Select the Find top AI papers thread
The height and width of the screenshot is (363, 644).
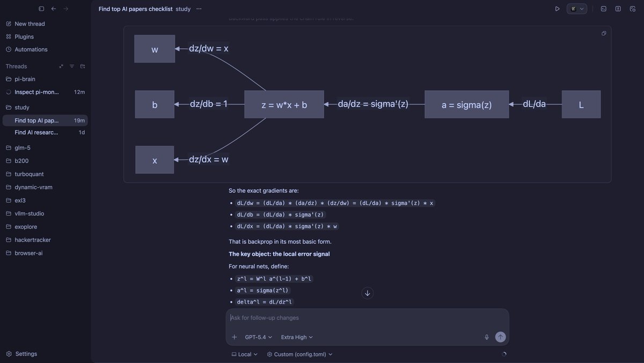[x=45, y=121]
